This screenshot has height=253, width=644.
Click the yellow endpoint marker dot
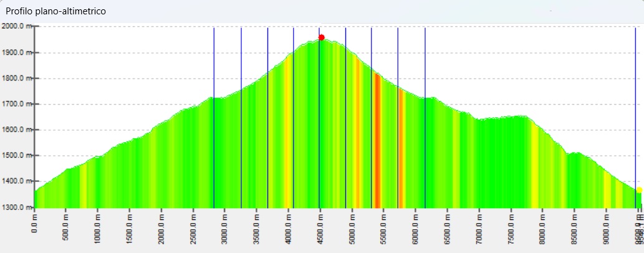click(639, 189)
